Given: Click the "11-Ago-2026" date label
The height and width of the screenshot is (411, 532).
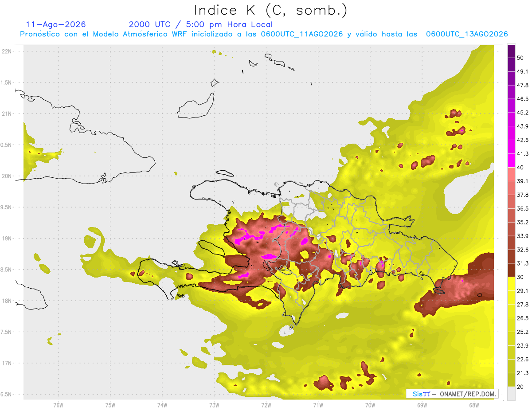Looking at the screenshot, I should pyautogui.click(x=56, y=24).
